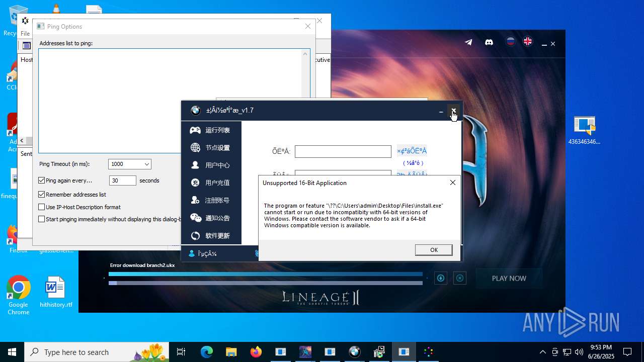This screenshot has height=362, width=644.
Task: Switch launcher language to English flag
Action: click(528, 42)
